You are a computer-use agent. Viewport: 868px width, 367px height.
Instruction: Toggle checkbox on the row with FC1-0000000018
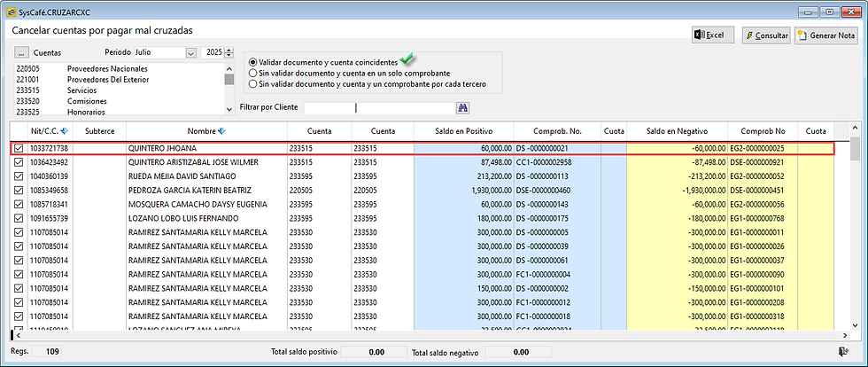click(x=19, y=316)
